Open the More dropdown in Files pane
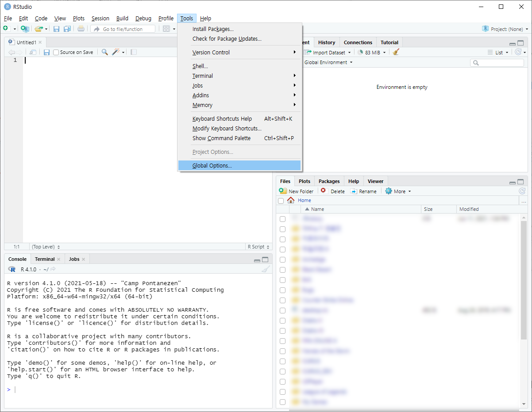Viewport: 532px width, 412px height. [x=398, y=191]
